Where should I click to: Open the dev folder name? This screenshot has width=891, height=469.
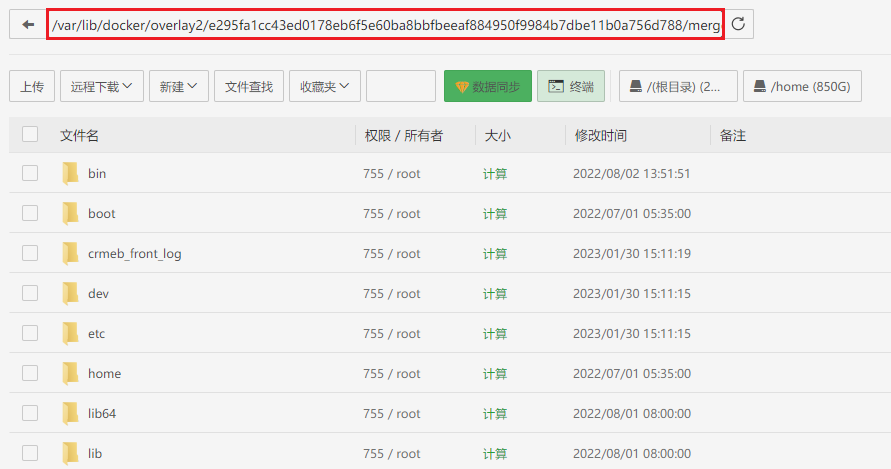98,293
